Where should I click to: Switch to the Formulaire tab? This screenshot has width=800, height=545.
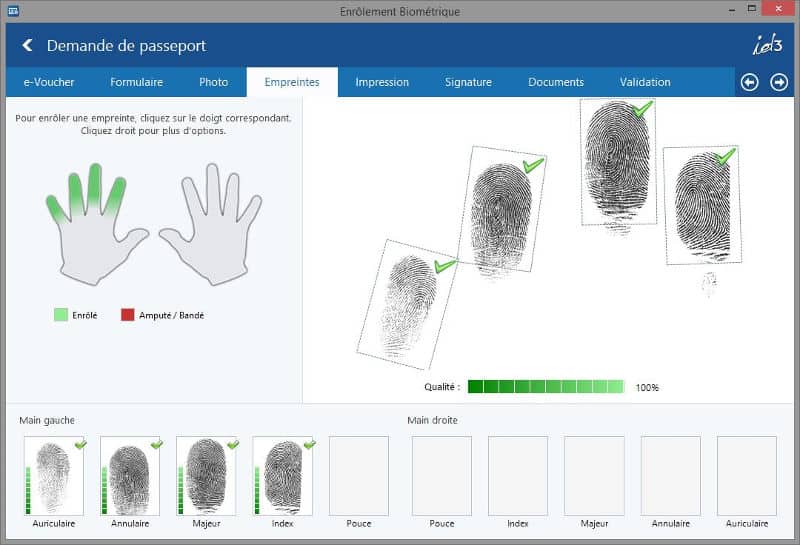pos(136,82)
